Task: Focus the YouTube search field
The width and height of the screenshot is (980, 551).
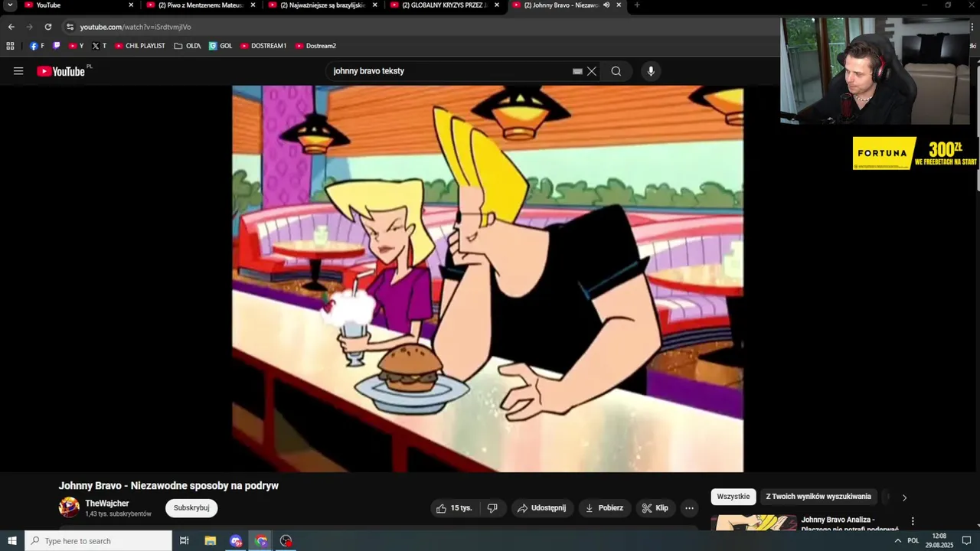Action: point(452,71)
